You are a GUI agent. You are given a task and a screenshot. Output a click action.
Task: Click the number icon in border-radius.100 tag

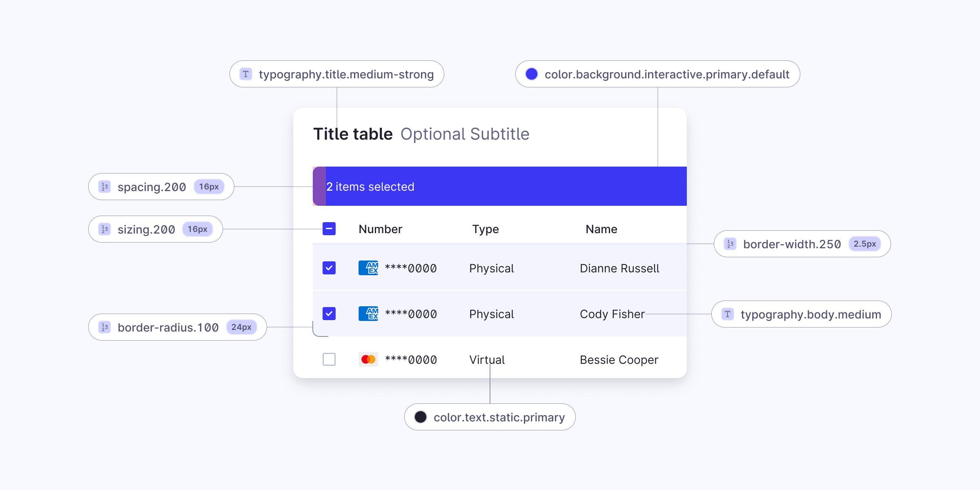(x=105, y=327)
